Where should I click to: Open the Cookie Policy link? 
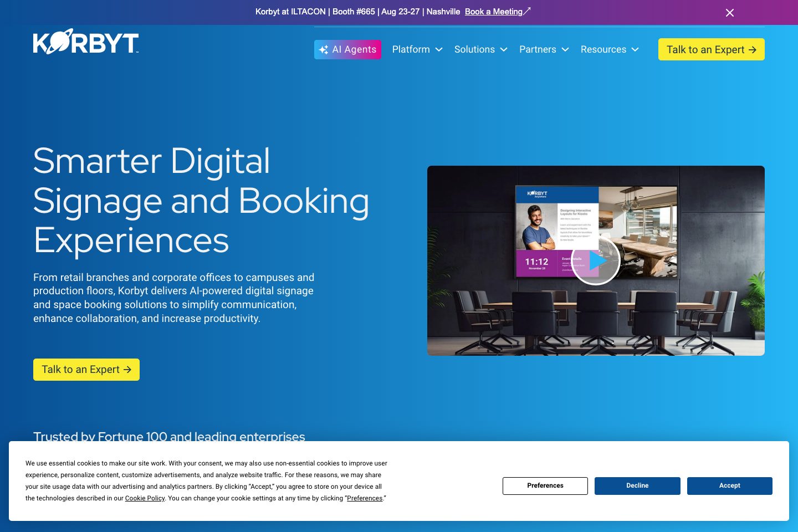145,498
